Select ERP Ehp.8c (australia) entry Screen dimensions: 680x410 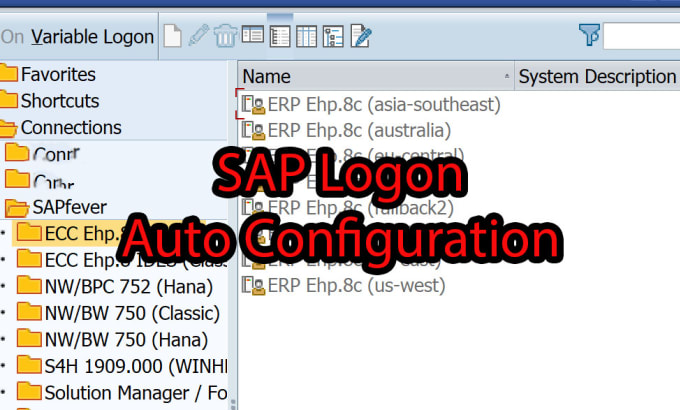coord(347,130)
